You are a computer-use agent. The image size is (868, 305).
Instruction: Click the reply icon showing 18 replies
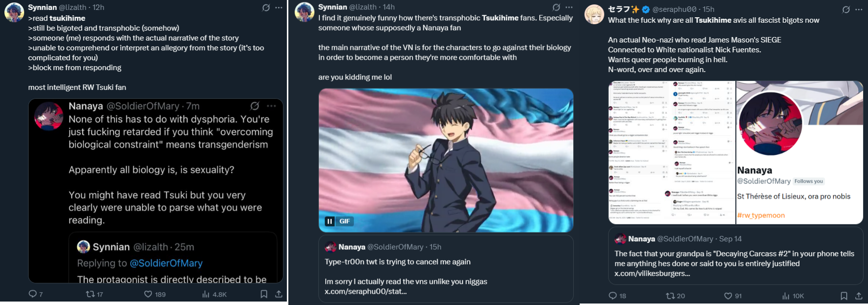click(x=613, y=296)
